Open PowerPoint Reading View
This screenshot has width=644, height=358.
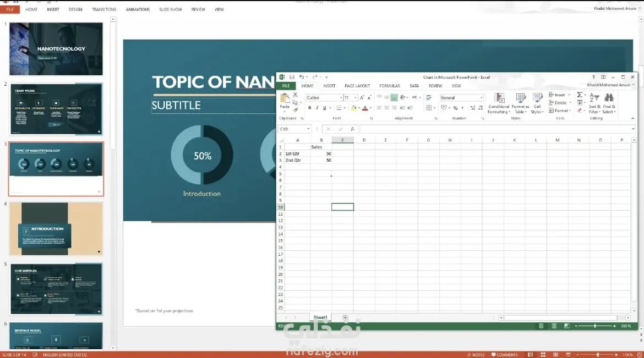pos(556,354)
